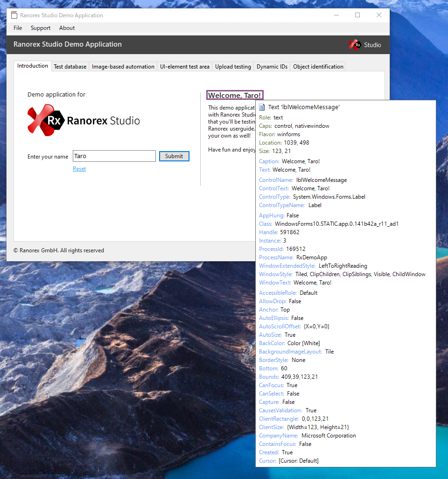Click the 'Anchor: Top' row

point(274,310)
